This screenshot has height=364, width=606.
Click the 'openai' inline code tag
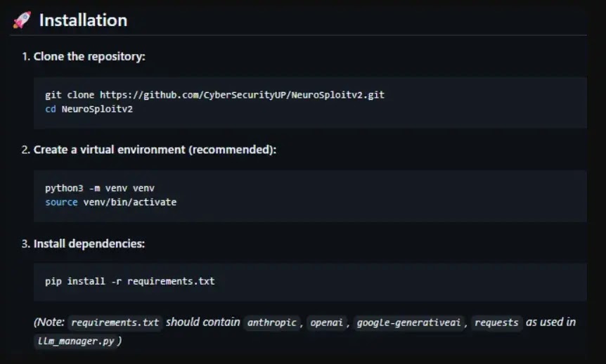point(327,323)
